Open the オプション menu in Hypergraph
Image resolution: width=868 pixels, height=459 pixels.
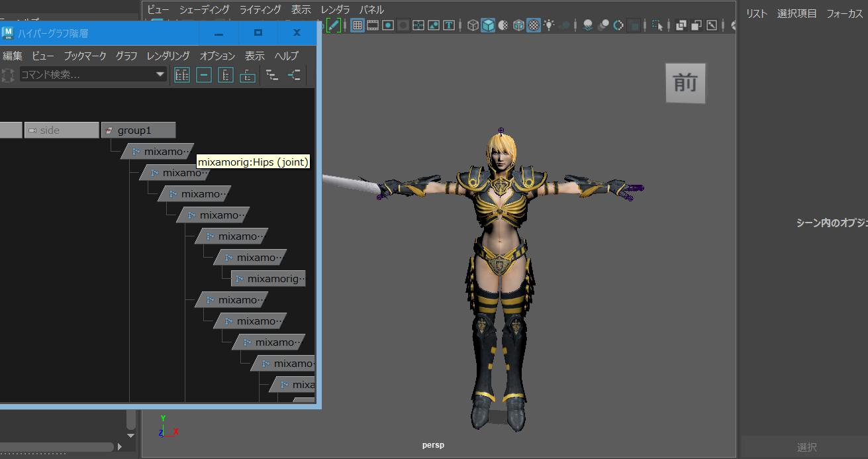coord(217,56)
